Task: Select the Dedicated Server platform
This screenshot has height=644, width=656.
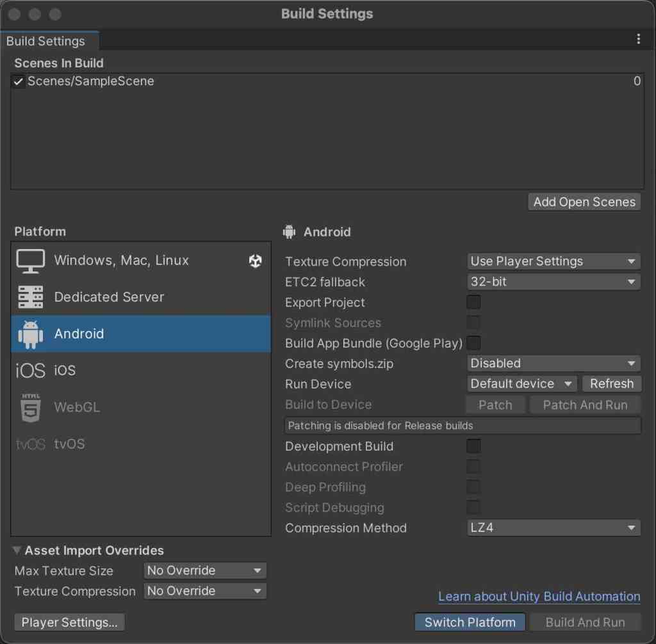Action: click(x=141, y=297)
